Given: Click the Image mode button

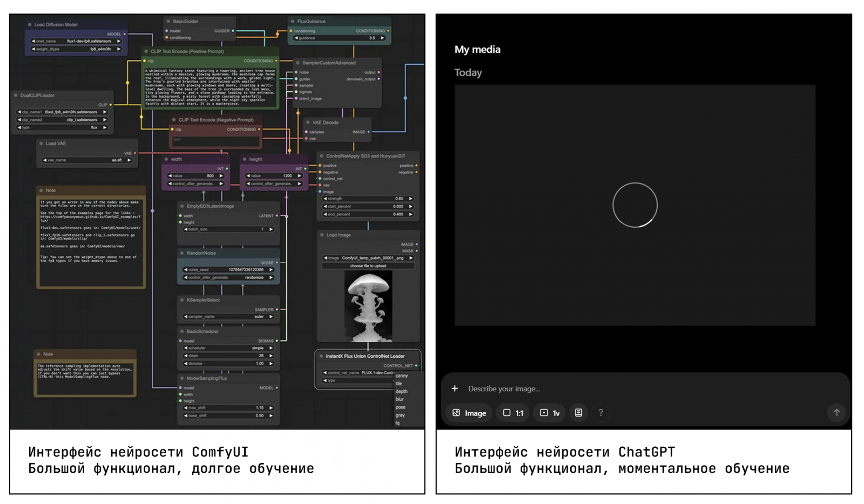Looking at the screenshot, I should coord(469,413).
